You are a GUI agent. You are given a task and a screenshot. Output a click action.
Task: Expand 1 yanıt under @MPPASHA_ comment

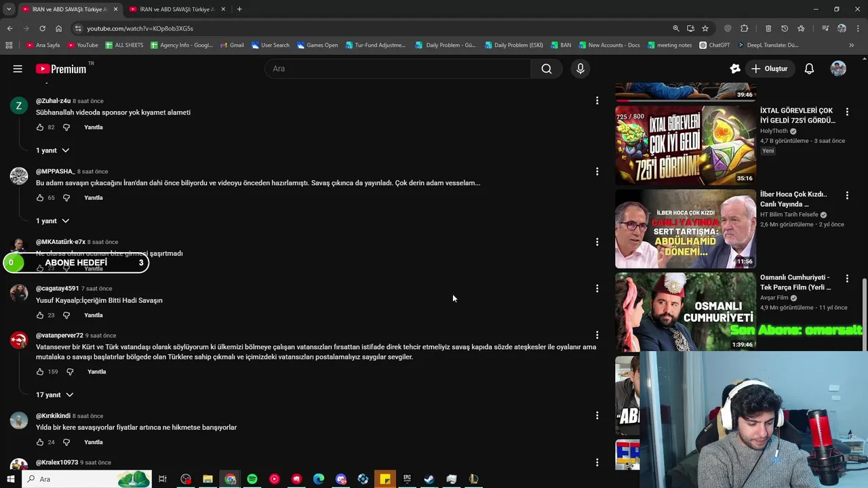click(x=53, y=221)
